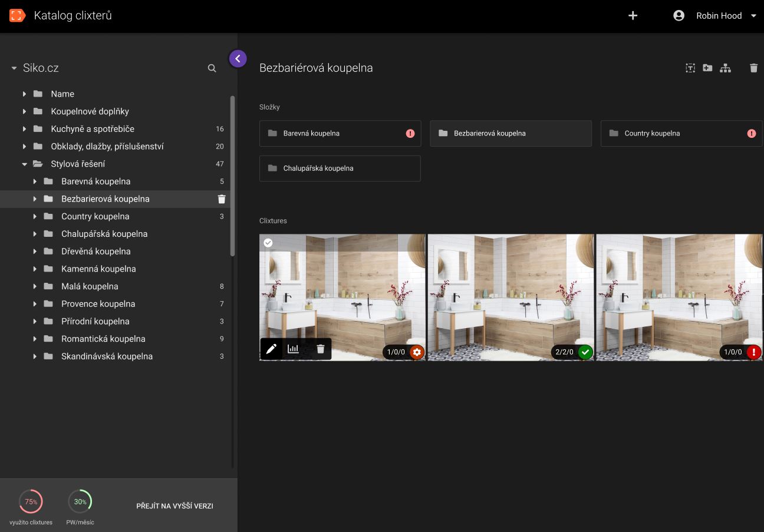The width and height of the screenshot is (764, 532).
Task: Click the Siko.cz root label
Action: coord(41,68)
